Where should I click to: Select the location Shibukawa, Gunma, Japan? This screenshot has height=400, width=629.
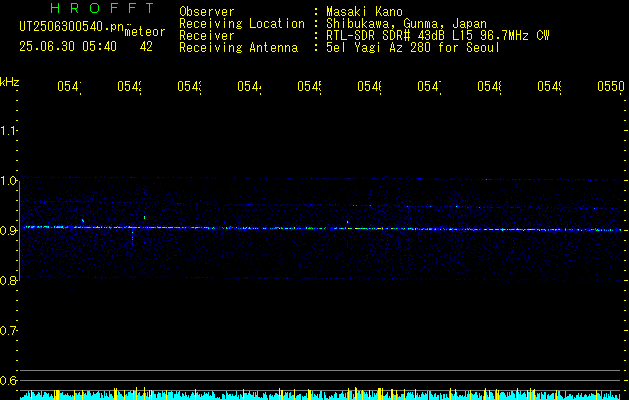tap(406, 24)
